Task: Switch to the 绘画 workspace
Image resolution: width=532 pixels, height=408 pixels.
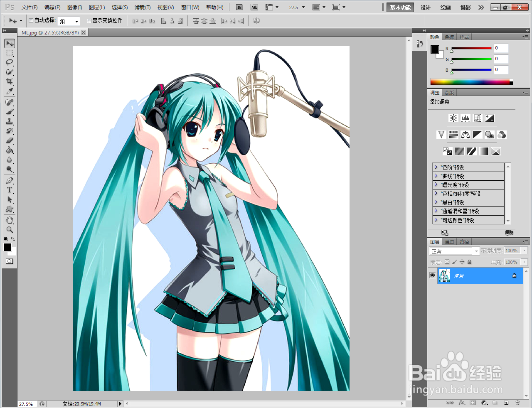Action: click(x=446, y=7)
